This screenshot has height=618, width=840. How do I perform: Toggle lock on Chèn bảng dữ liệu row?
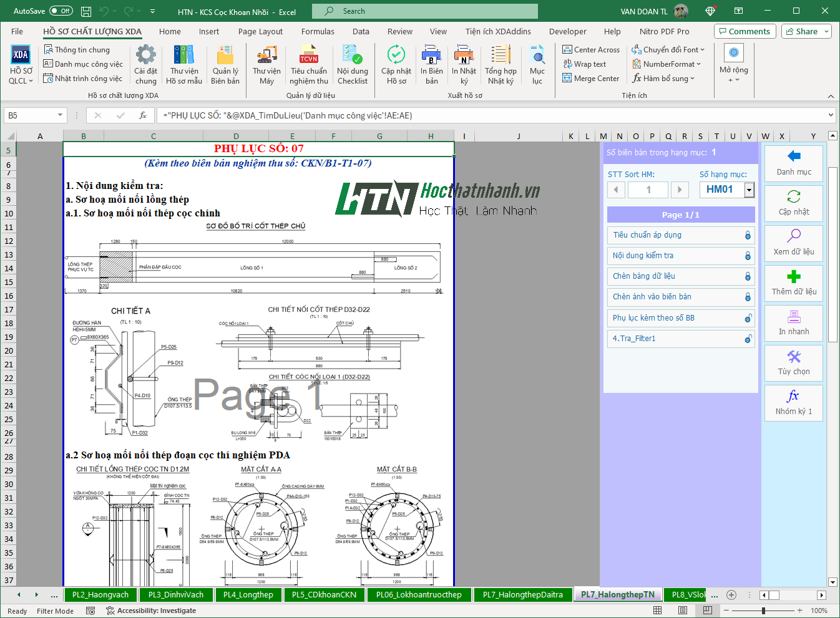(748, 276)
